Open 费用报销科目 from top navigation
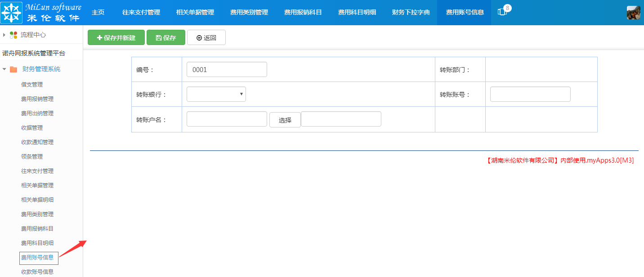644x277 pixels. 303,13
